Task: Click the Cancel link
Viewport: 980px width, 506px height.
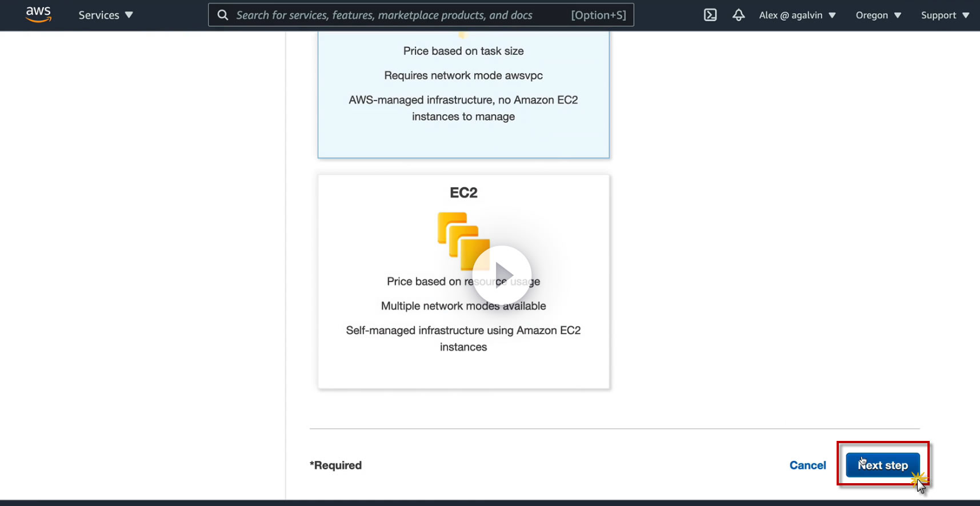Action: pyautogui.click(x=807, y=465)
